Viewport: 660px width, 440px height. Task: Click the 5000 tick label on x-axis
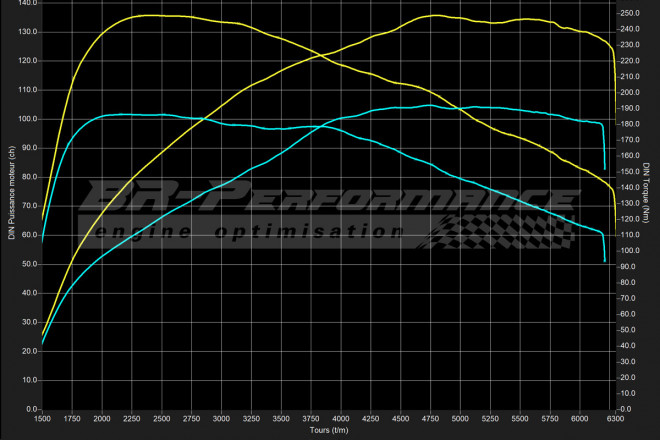460,420
